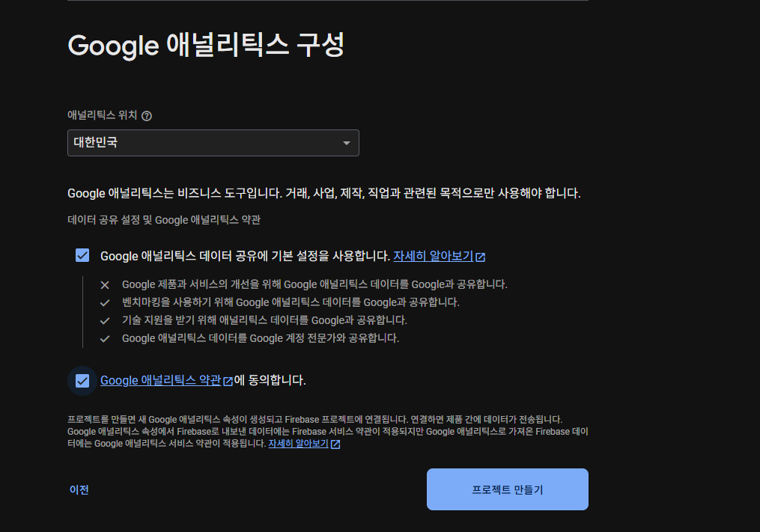This screenshot has width=760, height=532.
Task: Click the check mark beside 벤치마킹을 사용하기 위해
Action: click(105, 303)
